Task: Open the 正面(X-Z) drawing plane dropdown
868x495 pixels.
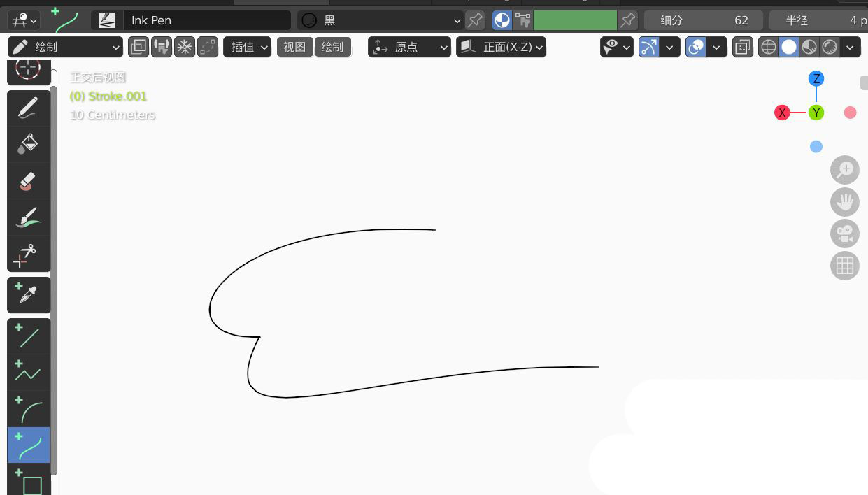Action: 501,47
